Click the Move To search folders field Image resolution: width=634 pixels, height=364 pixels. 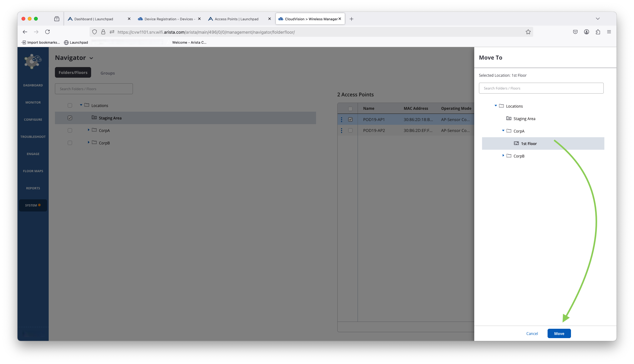click(541, 88)
